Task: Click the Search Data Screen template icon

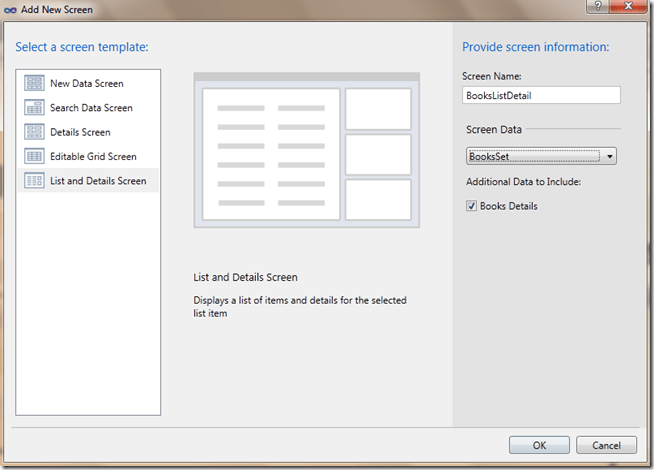Action: [33, 108]
